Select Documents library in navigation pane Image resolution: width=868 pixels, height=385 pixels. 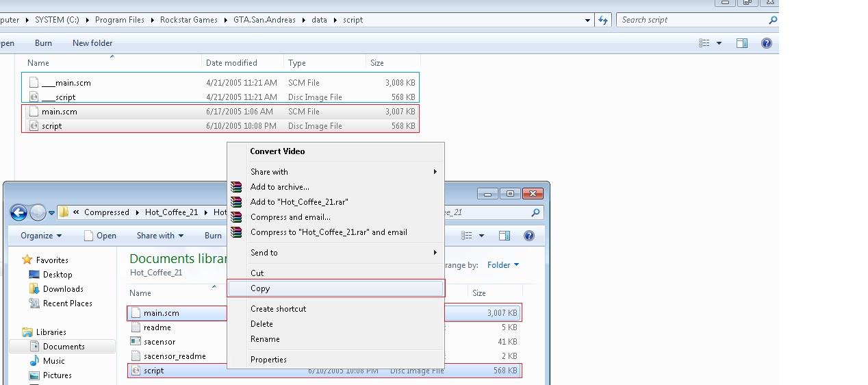click(64, 347)
